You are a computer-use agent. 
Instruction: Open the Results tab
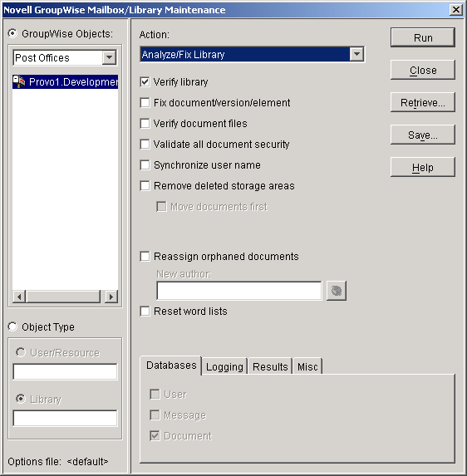(270, 366)
